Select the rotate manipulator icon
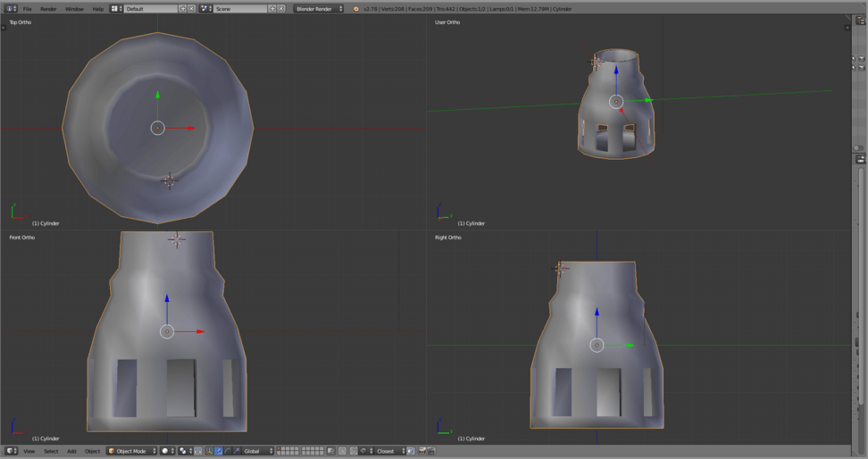 (x=227, y=451)
